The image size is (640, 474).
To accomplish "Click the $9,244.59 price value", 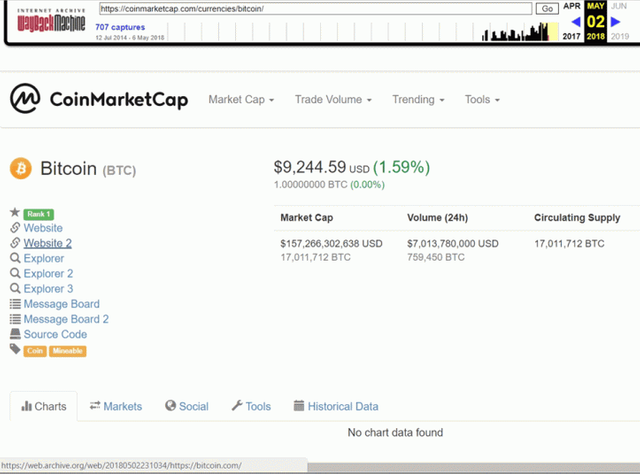I will (310, 167).
